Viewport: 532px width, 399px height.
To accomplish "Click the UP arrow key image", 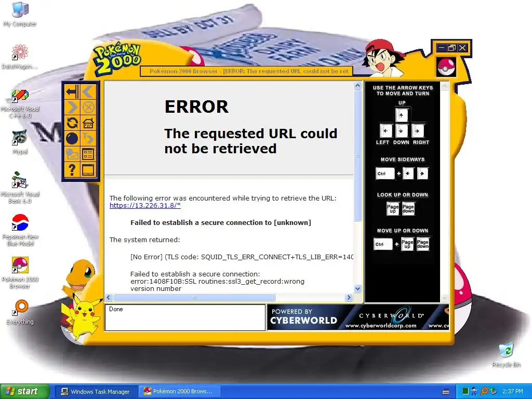I will pyautogui.click(x=402, y=115).
